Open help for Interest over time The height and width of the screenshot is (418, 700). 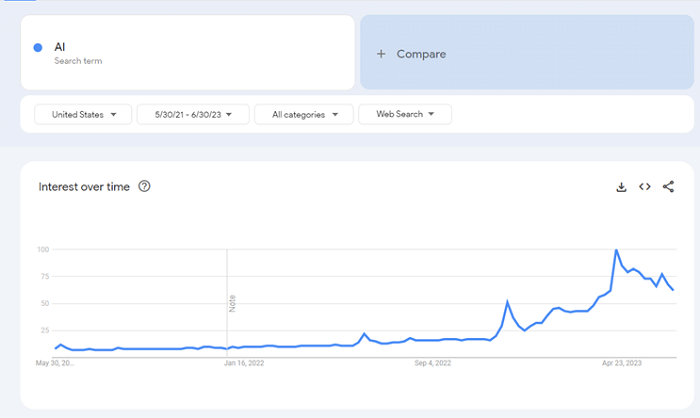(144, 186)
